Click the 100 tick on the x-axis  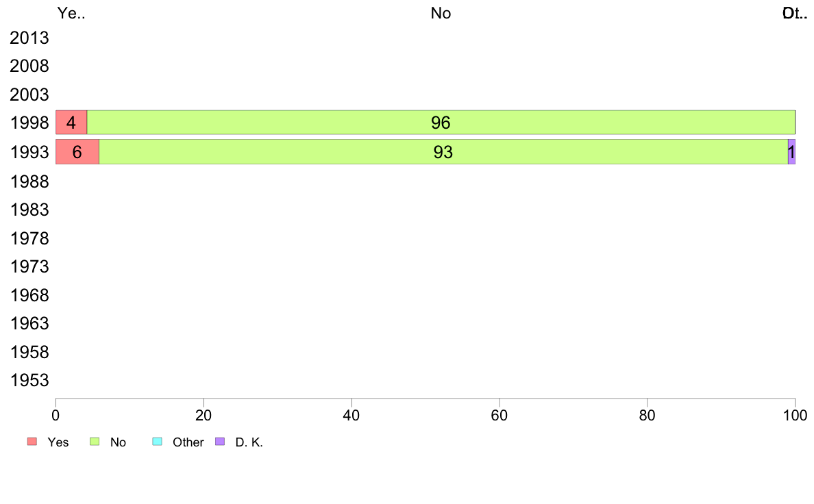(x=795, y=415)
